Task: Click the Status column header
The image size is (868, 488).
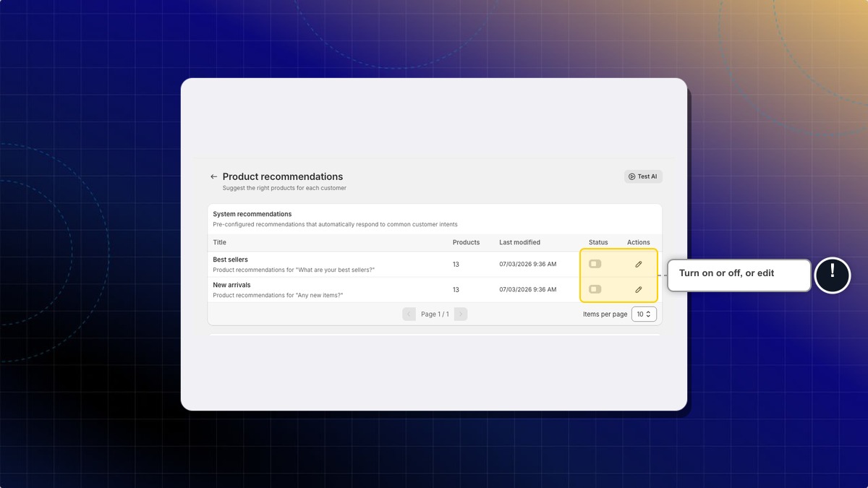Action: 598,242
